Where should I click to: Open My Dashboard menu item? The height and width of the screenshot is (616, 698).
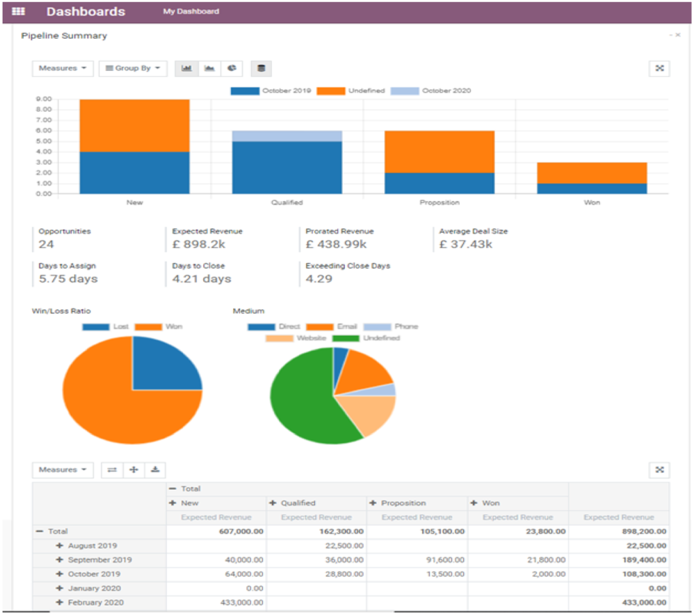click(191, 12)
